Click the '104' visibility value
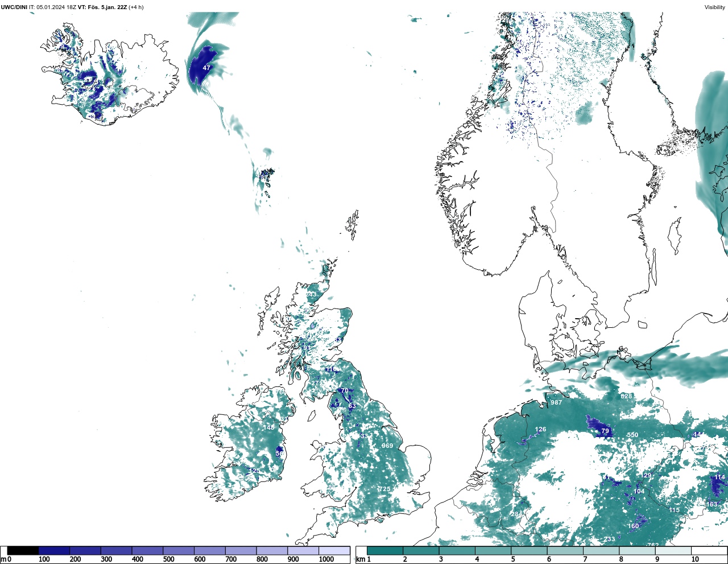Viewport: 728px width, 564px height. pos(639,491)
